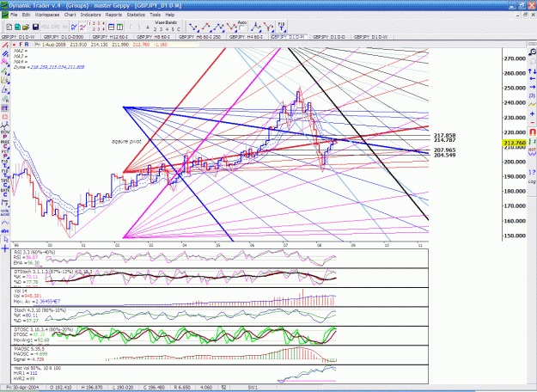Click the horizontal split window layout icon
The height and width of the screenshot is (392, 537).
(x=112, y=27)
